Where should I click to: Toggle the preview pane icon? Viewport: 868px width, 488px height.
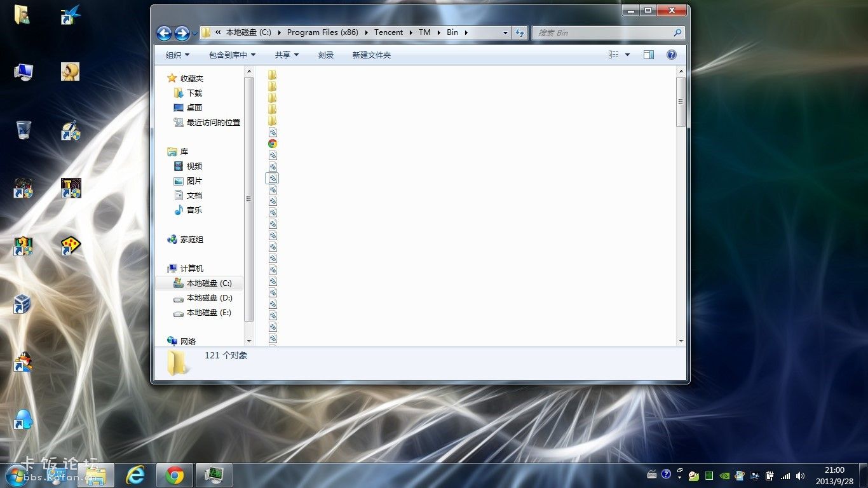pos(649,55)
